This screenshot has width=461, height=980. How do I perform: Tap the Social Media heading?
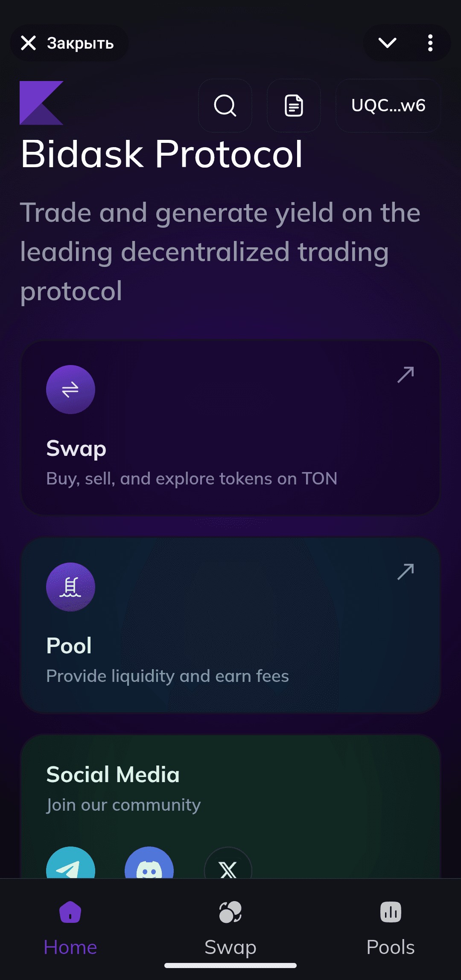pos(113,774)
